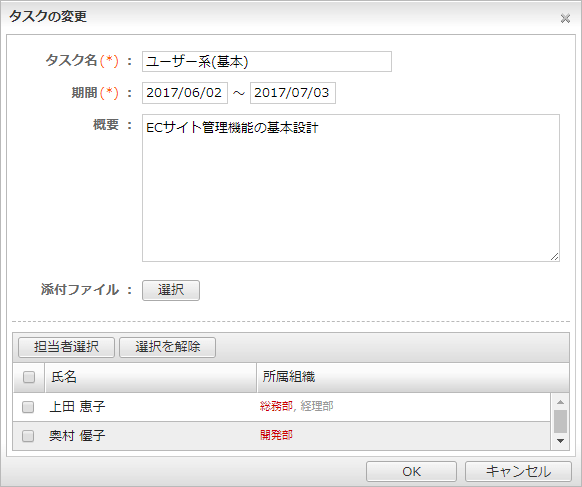Screen dimensions: 582x487
Task: Click the scrollbar up arrow in assignee list
Action: (x=560, y=402)
